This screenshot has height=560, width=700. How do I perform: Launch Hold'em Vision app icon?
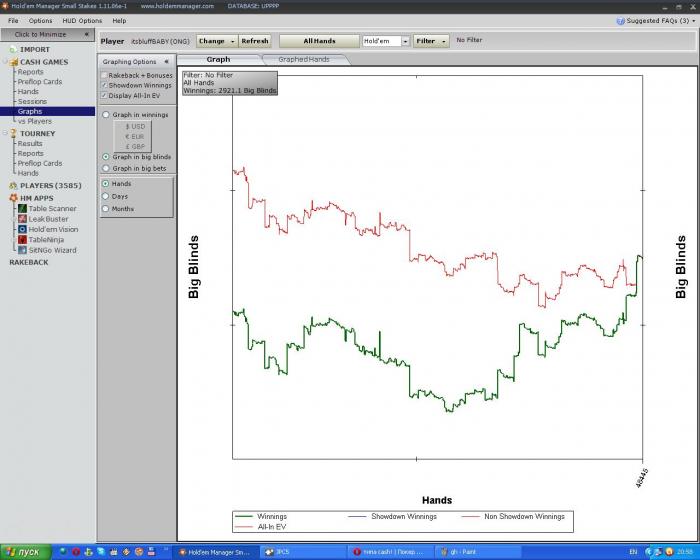(x=22, y=229)
